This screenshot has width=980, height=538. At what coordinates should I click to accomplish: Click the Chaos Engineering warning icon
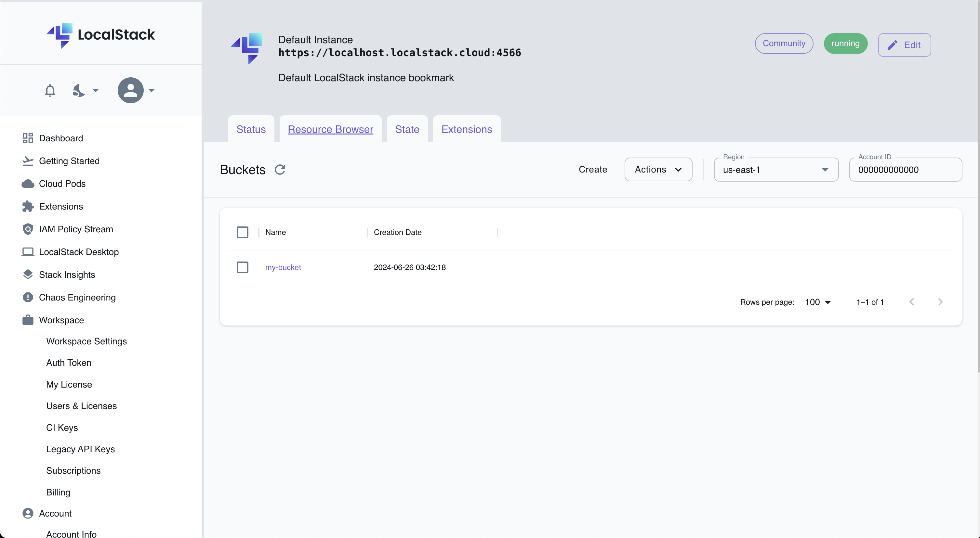[x=27, y=297]
